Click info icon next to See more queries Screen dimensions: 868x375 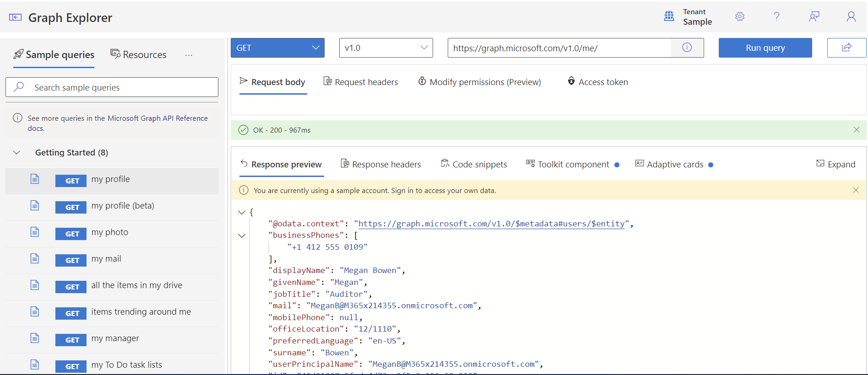pyautogui.click(x=17, y=118)
